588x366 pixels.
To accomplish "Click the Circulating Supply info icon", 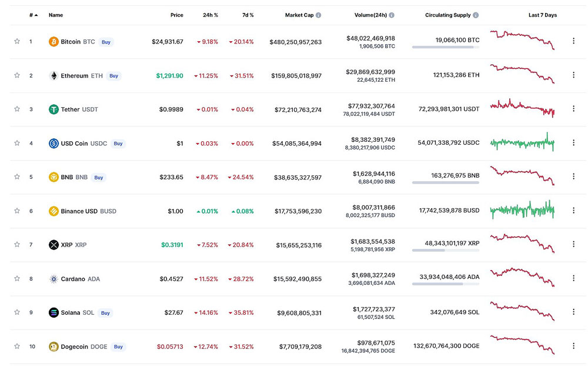I will pos(476,15).
